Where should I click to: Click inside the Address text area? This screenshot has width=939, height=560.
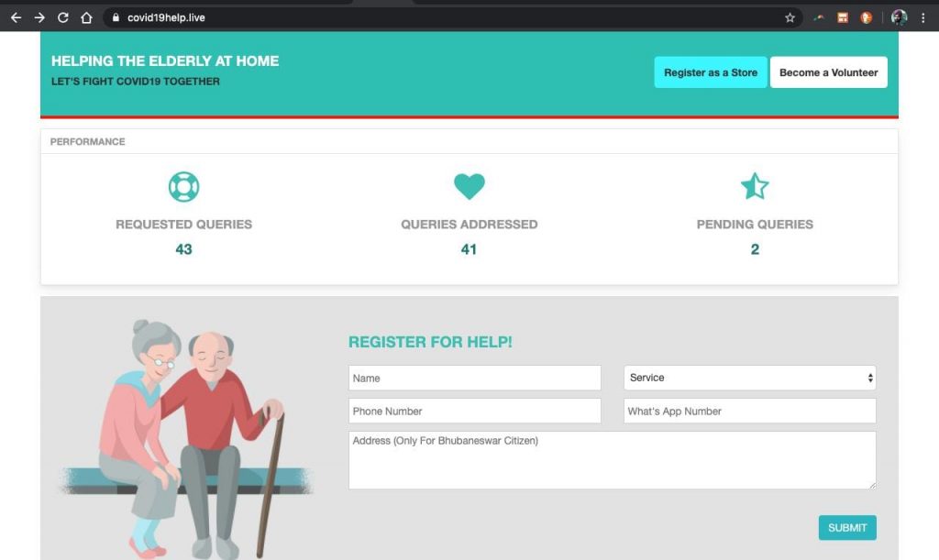[612, 460]
